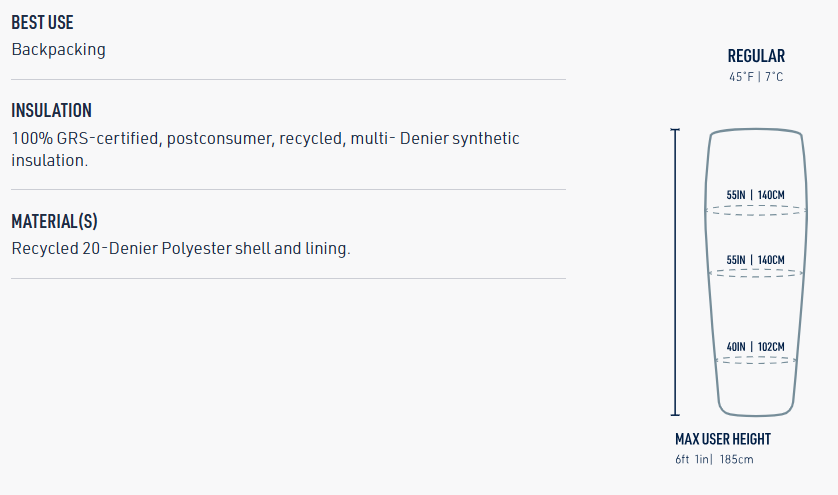Click the middle 55IN | 140CM measurement
Screen dimensions: 838x495
click(756, 260)
